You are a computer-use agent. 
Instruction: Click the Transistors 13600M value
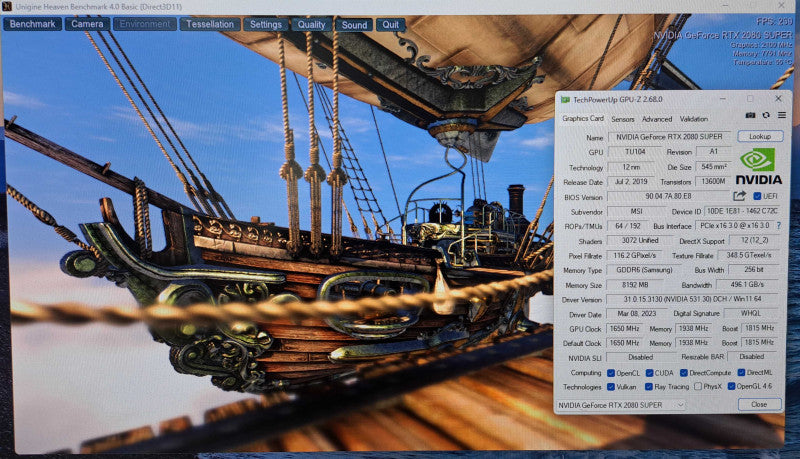pos(713,181)
